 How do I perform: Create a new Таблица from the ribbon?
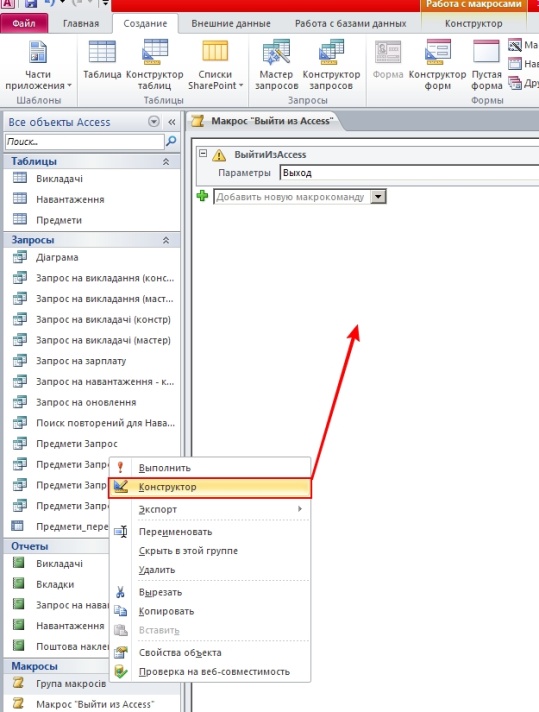point(102,59)
